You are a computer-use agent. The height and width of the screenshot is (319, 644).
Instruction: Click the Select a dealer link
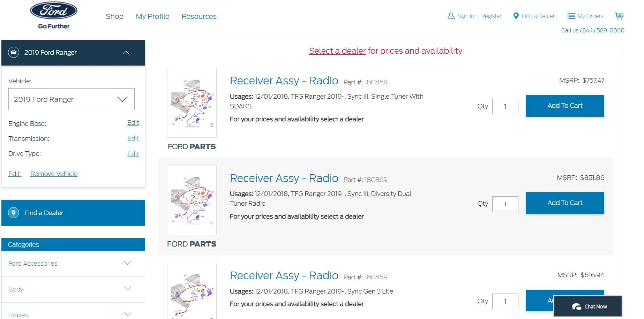337,51
